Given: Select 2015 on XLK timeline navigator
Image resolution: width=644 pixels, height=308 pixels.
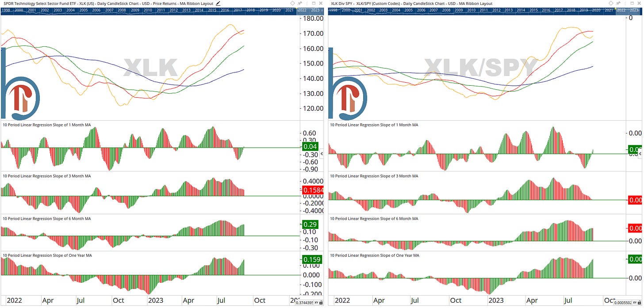Looking at the screenshot, I should [x=211, y=10].
